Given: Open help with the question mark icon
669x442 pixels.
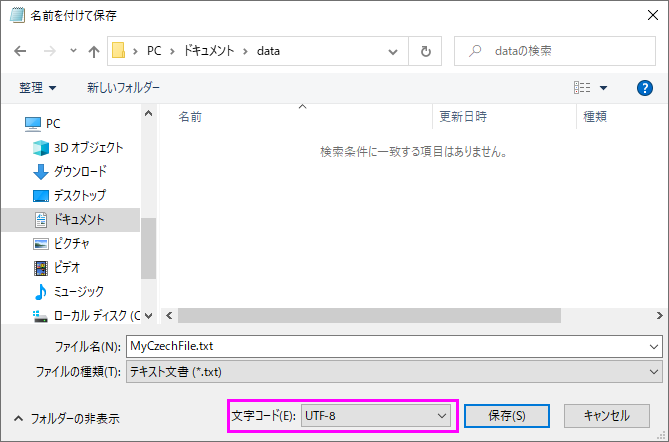Looking at the screenshot, I should tap(645, 88).
